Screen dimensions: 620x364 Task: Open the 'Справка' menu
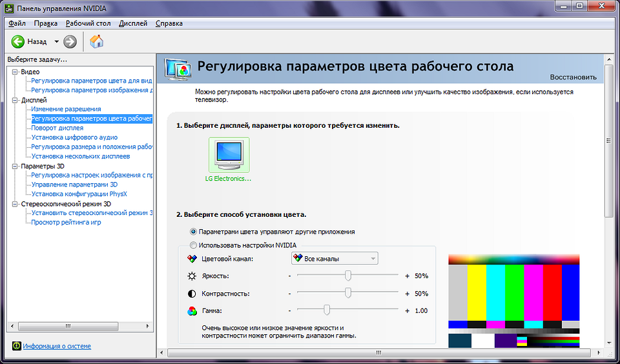click(x=169, y=23)
